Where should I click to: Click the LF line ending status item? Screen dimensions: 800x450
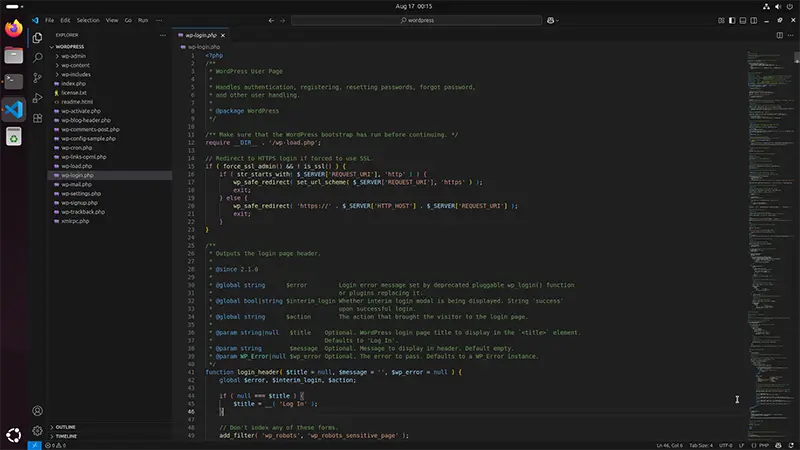tap(741, 445)
